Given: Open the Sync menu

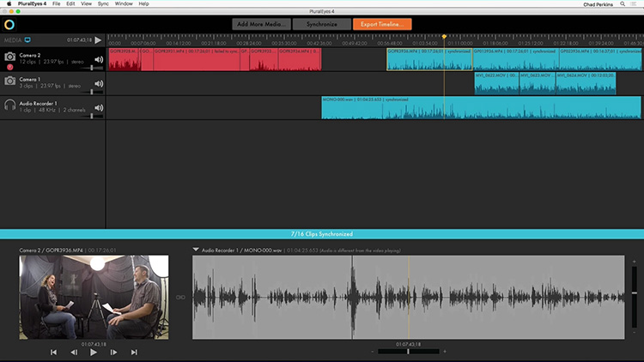Looking at the screenshot, I should [x=103, y=3].
